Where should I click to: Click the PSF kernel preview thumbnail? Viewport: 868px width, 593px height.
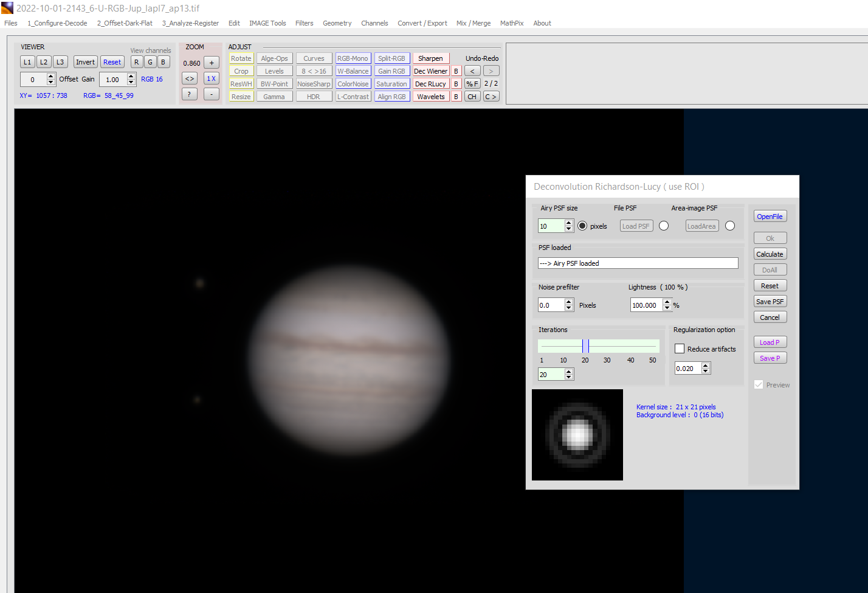click(x=577, y=435)
